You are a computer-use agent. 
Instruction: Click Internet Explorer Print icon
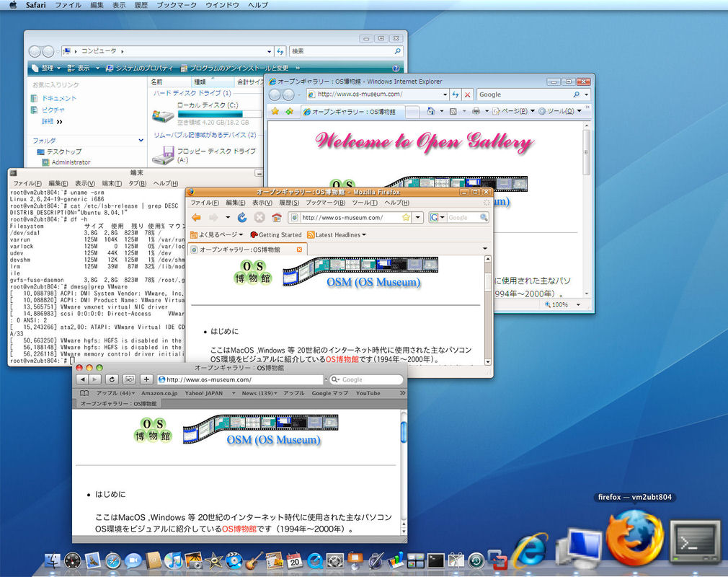476,111
